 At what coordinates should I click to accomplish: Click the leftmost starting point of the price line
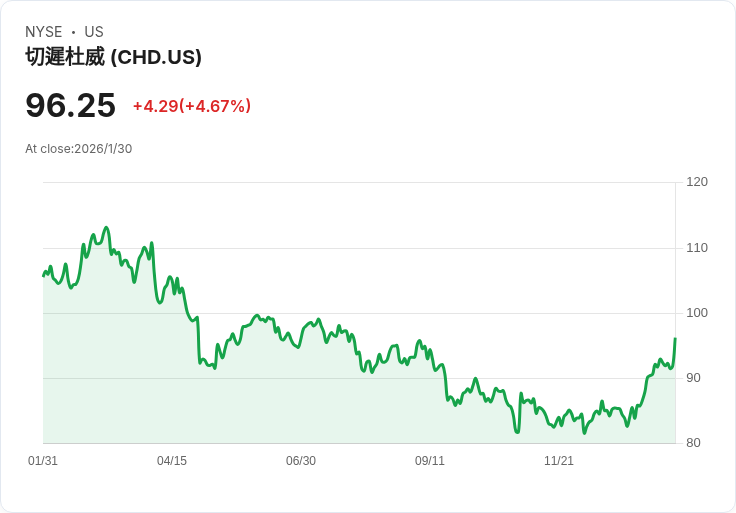click(x=43, y=275)
